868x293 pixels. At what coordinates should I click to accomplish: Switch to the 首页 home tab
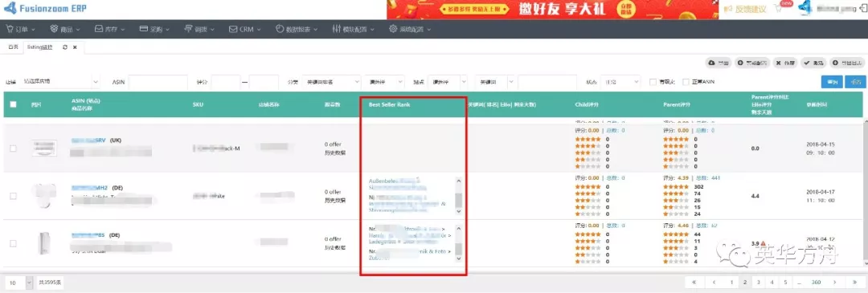coord(13,47)
